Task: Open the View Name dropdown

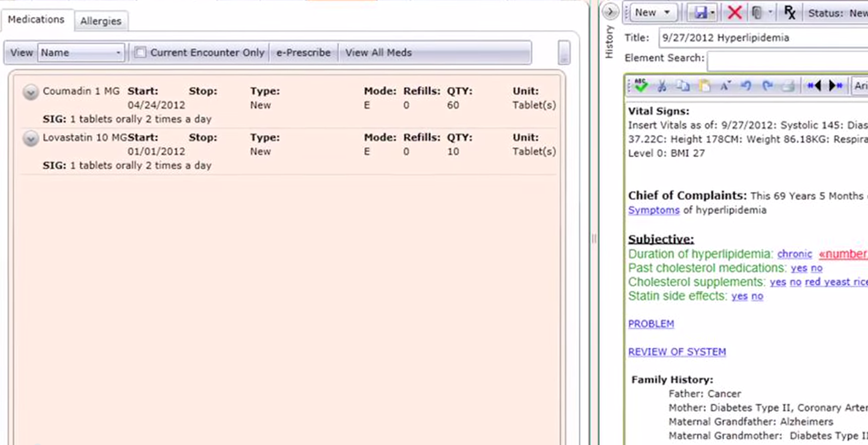Action: [x=81, y=52]
